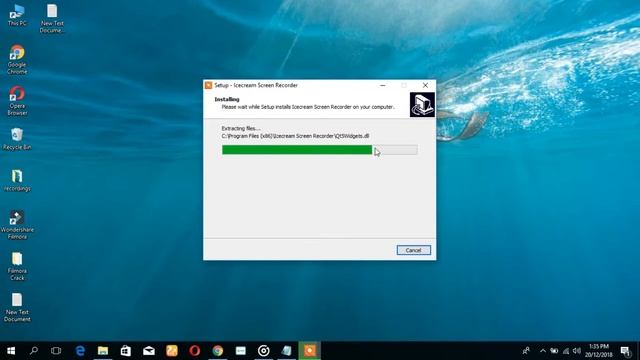Select the recordings desktop icon
Image resolution: width=640 pixels, height=360 pixels.
pyautogui.click(x=17, y=180)
